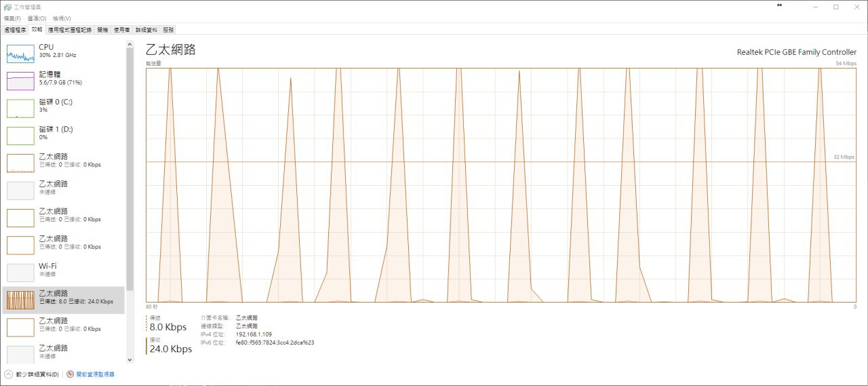Open the 開啟資源監視器 link
The image size is (868, 386).
(x=96, y=374)
